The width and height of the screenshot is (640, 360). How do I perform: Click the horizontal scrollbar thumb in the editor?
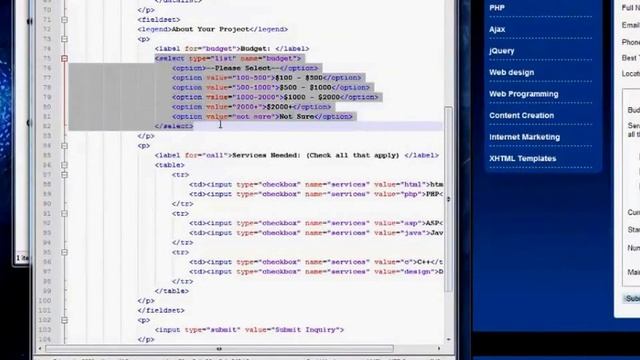(x=220, y=349)
